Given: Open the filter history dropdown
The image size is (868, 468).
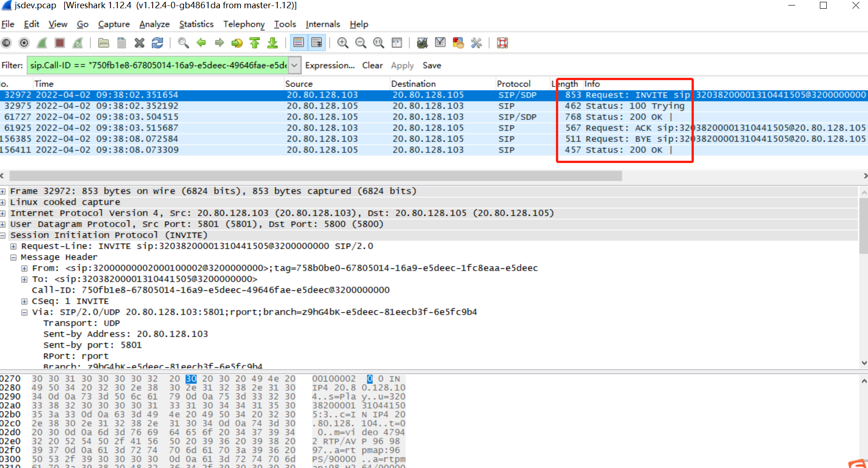Looking at the screenshot, I should coord(295,65).
